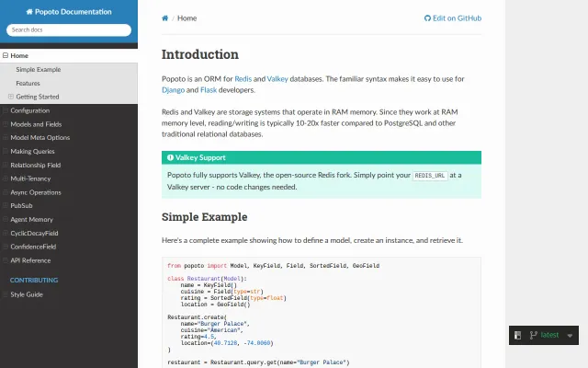The image size is (588, 368).
Task: Open API Reference page
Action: [x=30, y=260]
